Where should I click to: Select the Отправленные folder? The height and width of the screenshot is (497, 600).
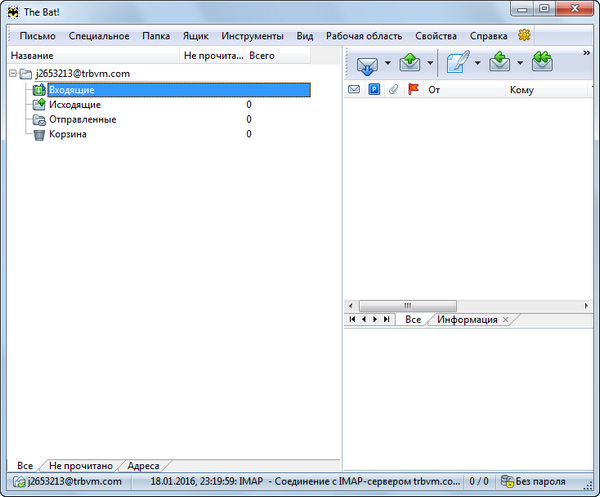(82, 119)
